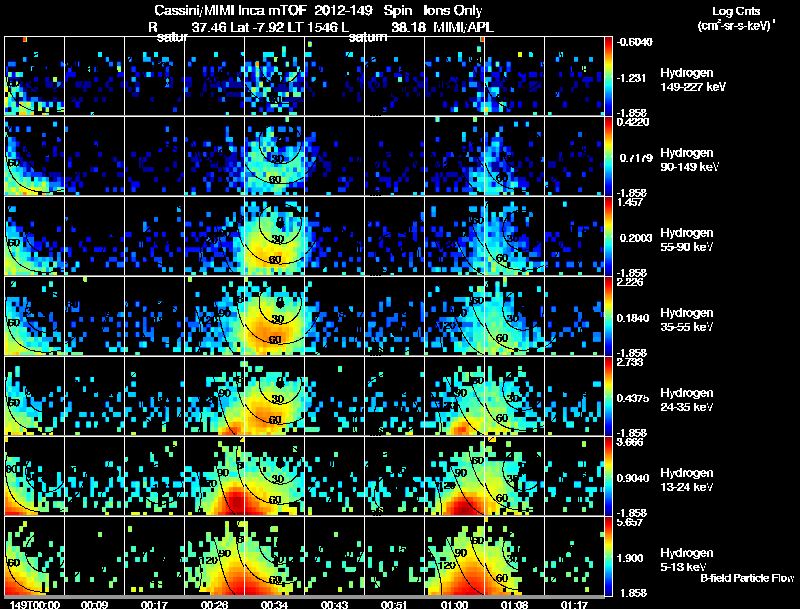Viewport: 800px width, 609px height.
Task: Click the '1.900' colorbar value
Action: tap(630, 558)
